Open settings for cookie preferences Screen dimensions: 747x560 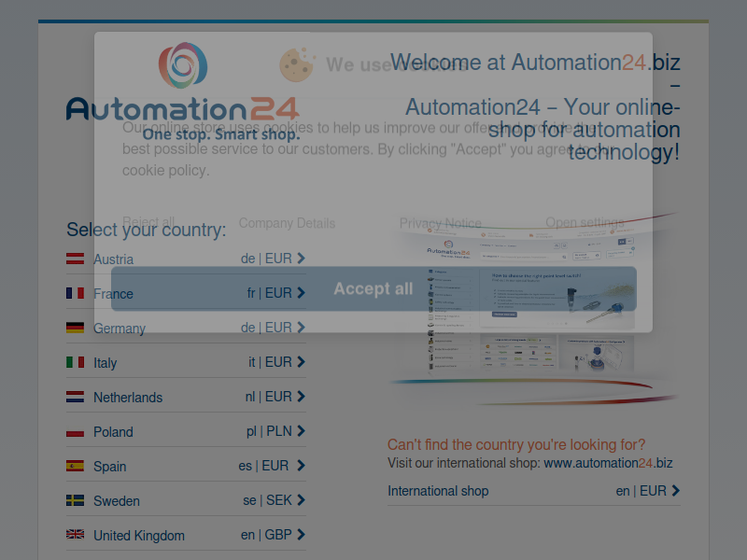point(585,222)
